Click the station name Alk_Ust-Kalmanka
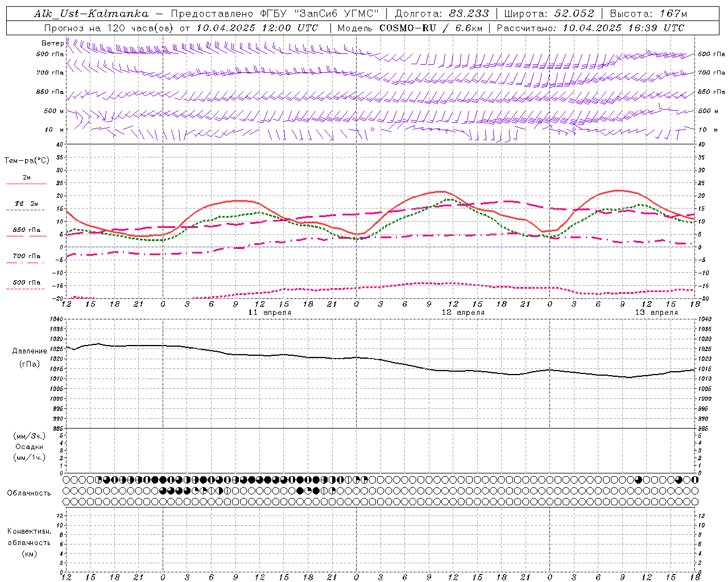The height and width of the screenshot is (582, 728). click(91, 14)
